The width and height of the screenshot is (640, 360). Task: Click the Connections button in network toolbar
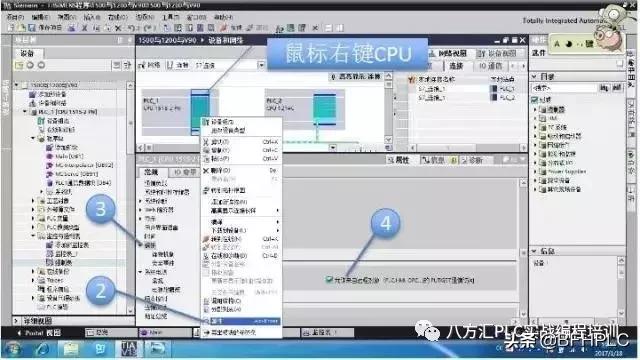click(178, 65)
